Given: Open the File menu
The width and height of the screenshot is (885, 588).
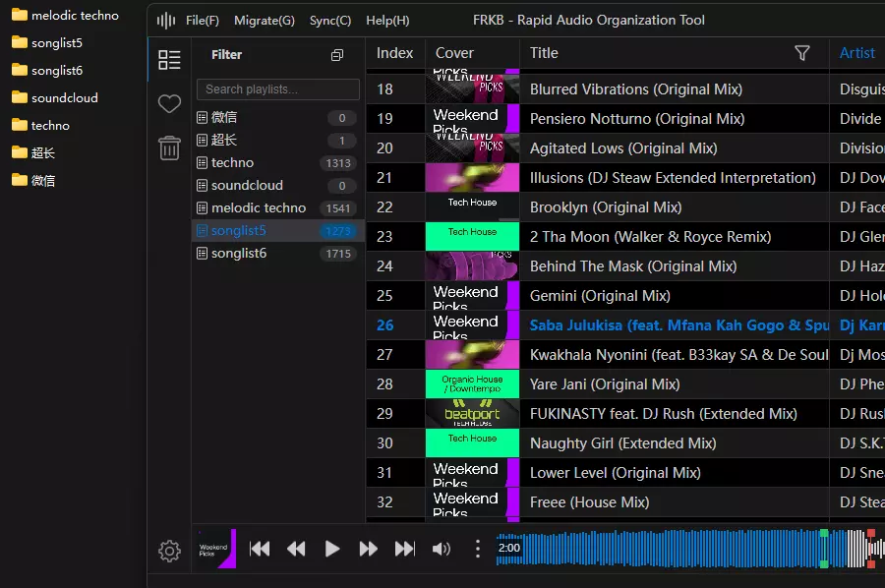Looking at the screenshot, I should [201, 20].
